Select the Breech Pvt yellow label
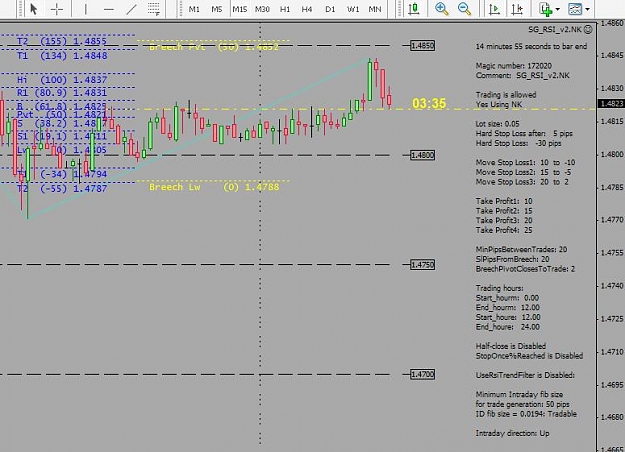The height and width of the screenshot is (452, 625). tap(214, 47)
